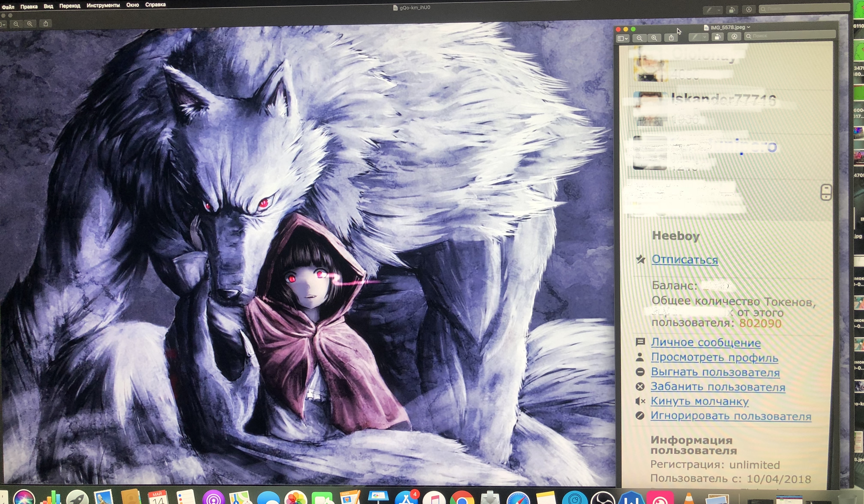864x504 pixels.
Task: Zoom out in the IMG_5578.jpeg window
Action: [x=639, y=38]
